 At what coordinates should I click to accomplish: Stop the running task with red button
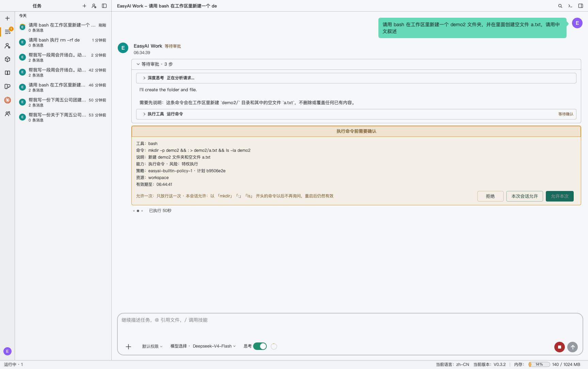pos(559,347)
